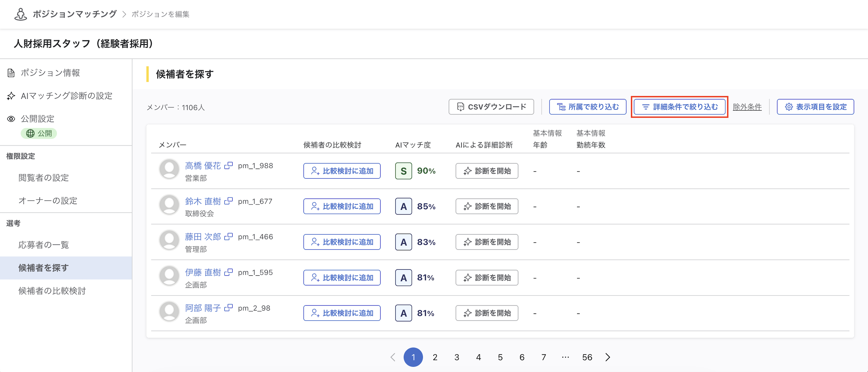Add 伊藤 直樹 to comparison with 比較検討に追加
This screenshot has height=372, width=868.
click(342, 277)
